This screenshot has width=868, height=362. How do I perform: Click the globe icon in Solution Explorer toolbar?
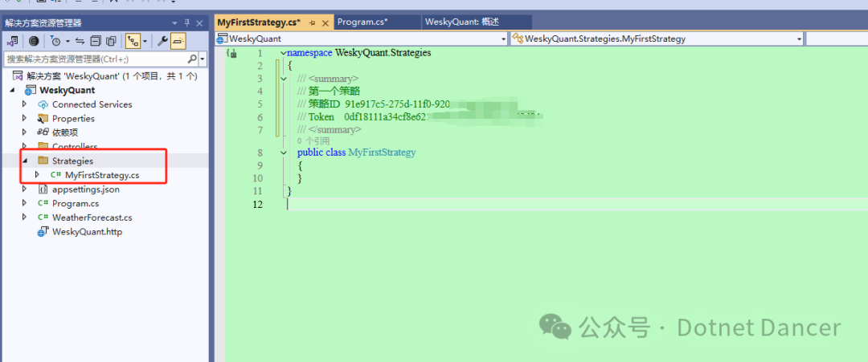coord(34,41)
